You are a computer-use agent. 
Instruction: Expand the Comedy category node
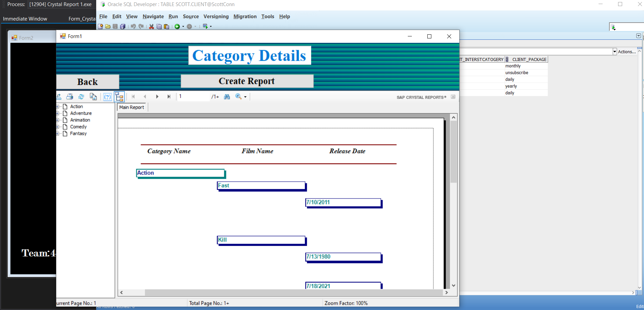(58, 127)
